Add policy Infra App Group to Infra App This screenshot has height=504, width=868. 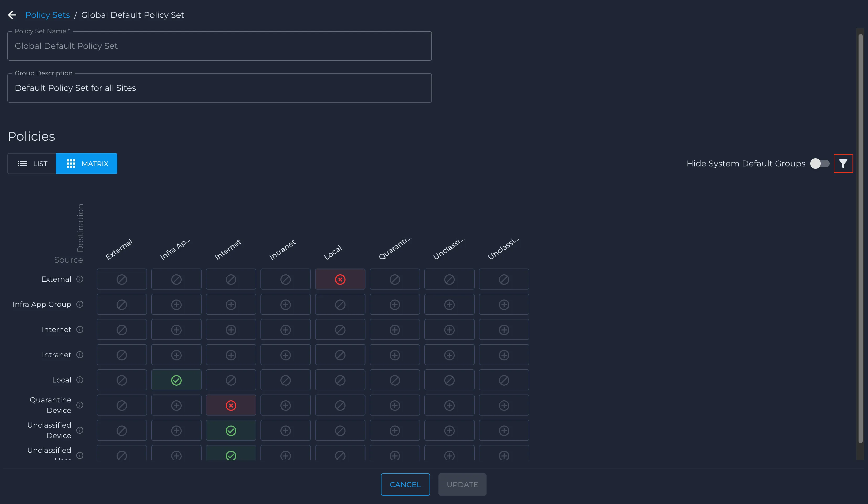click(176, 304)
